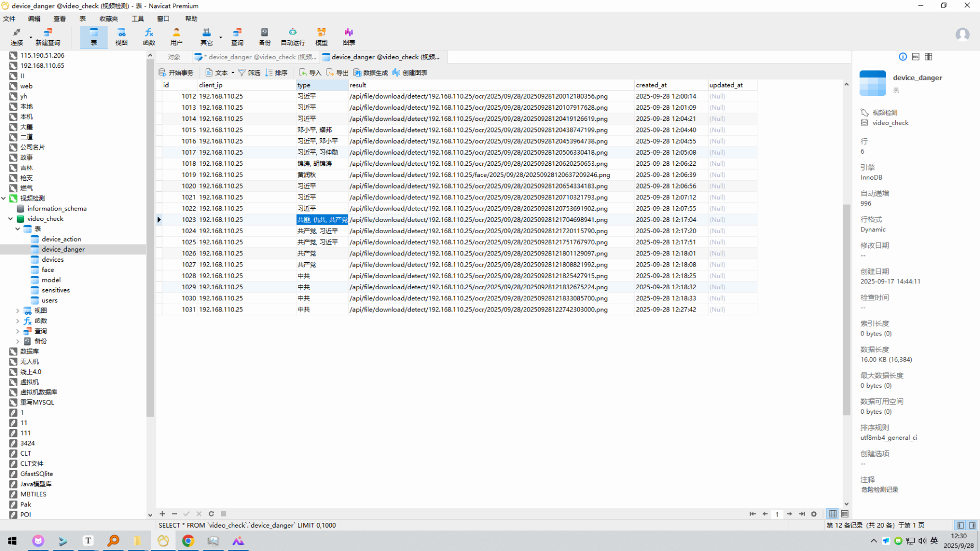Screen dimensions: 980x551
Task: Select the 函数 (Function) toolbar icon
Action: (149, 37)
